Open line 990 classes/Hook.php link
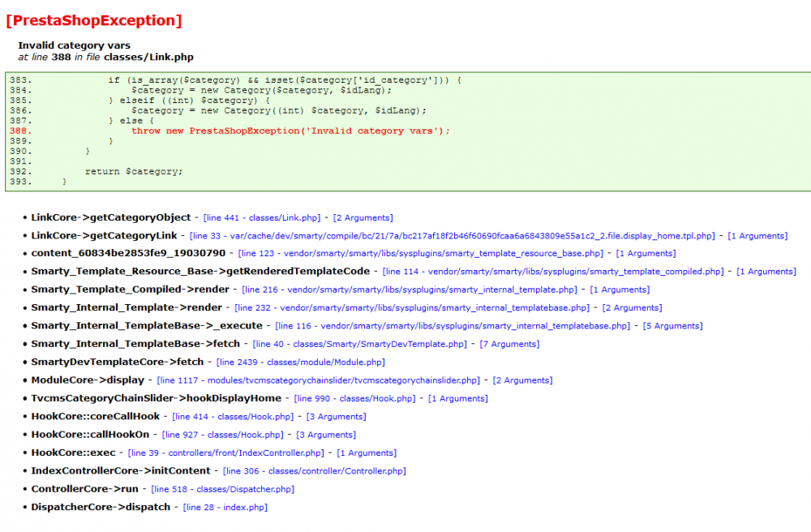811x532 pixels. tap(355, 399)
